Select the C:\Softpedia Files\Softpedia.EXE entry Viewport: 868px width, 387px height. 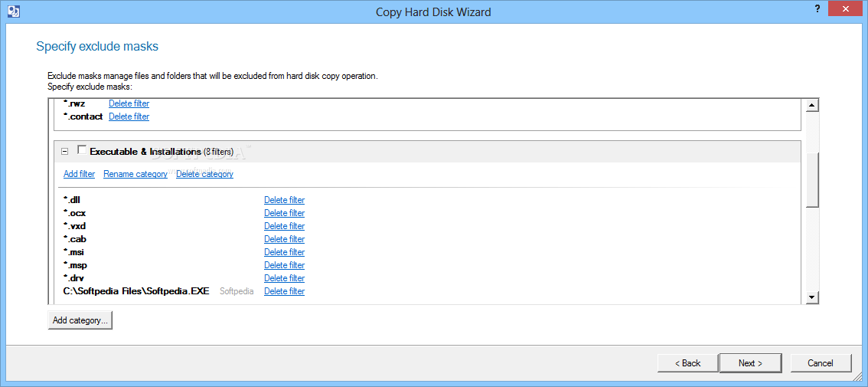pyautogui.click(x=136, y=291)
